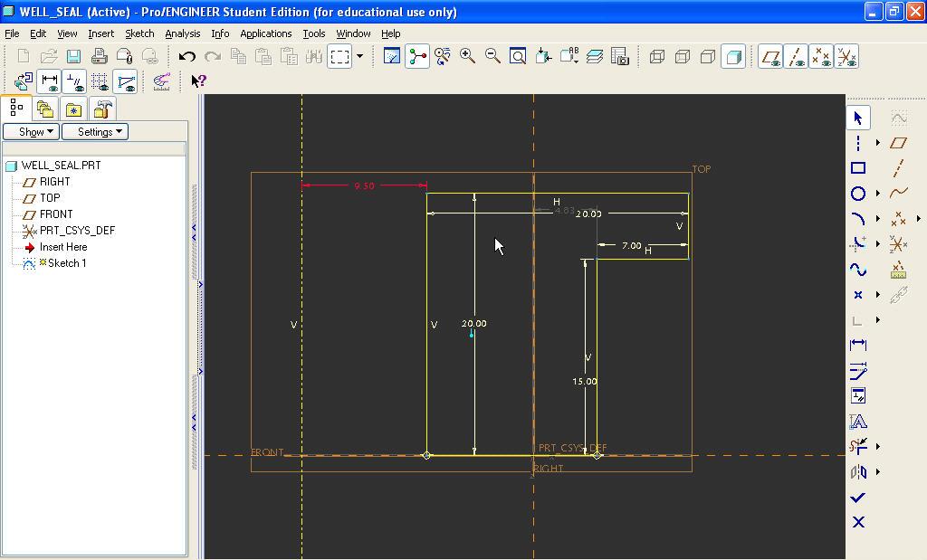Switch to Shading display

tap(733, 57)
